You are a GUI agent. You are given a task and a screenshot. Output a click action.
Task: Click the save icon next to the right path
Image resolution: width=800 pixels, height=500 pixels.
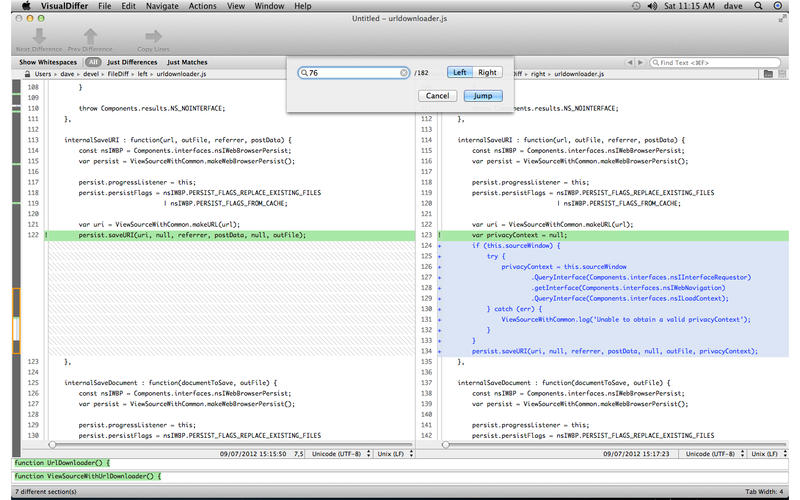click(x=784, y=74)
